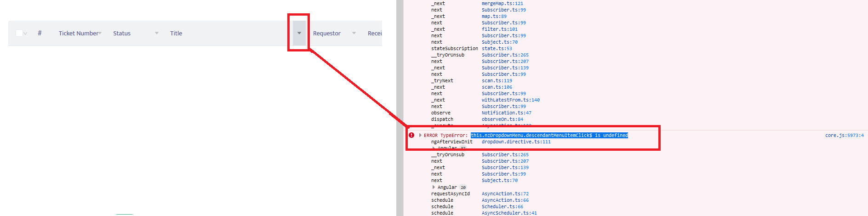Click the observe stack frame name

(440, 113)
